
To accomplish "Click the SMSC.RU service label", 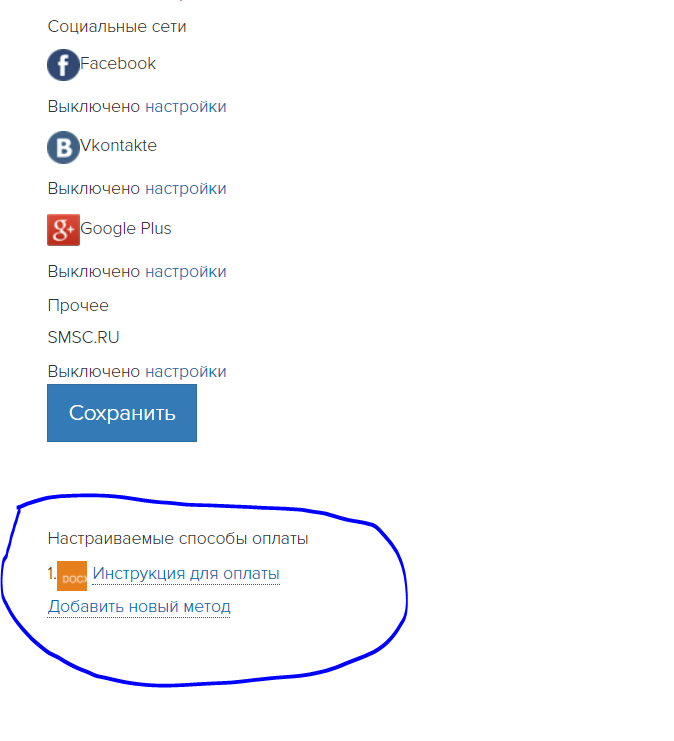I will 84,337.
